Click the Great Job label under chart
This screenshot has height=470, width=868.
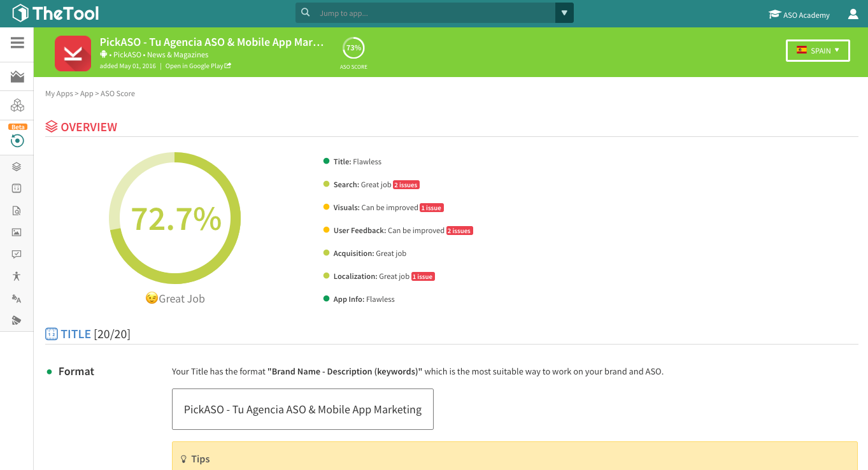pyautogui.click(x=182, y=299)
